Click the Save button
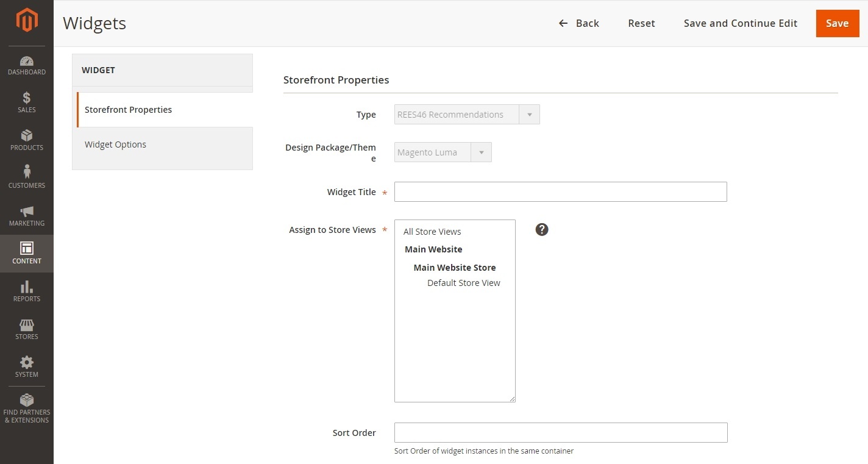Viewport: 868px width, 464px height. (838, 23)
